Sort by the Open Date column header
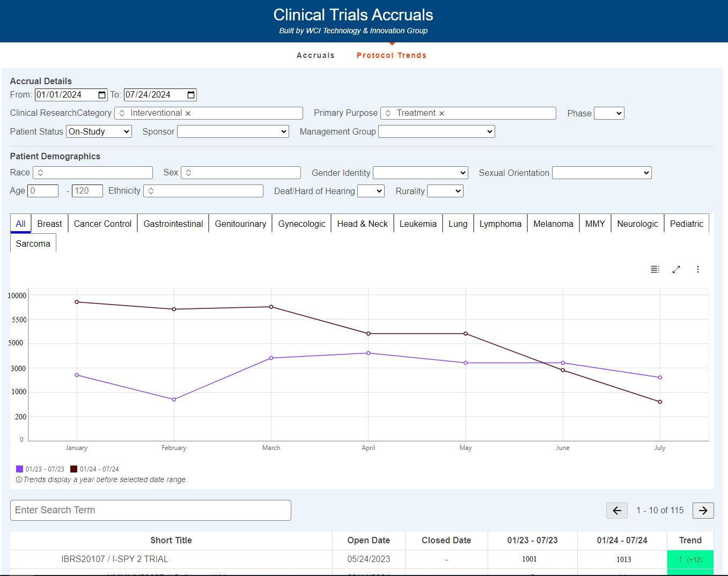728x576 pixels. point(369,540)
